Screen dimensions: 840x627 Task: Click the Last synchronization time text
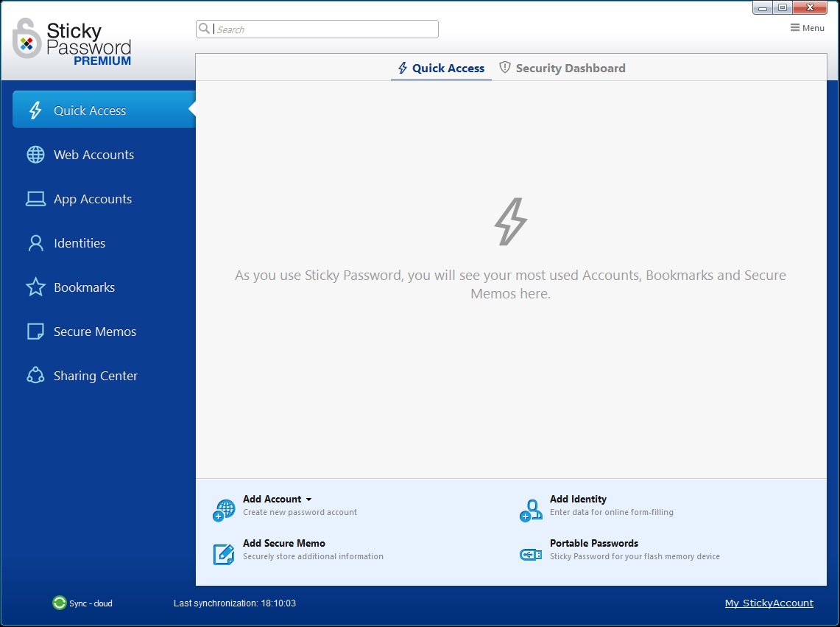point(235,603)
